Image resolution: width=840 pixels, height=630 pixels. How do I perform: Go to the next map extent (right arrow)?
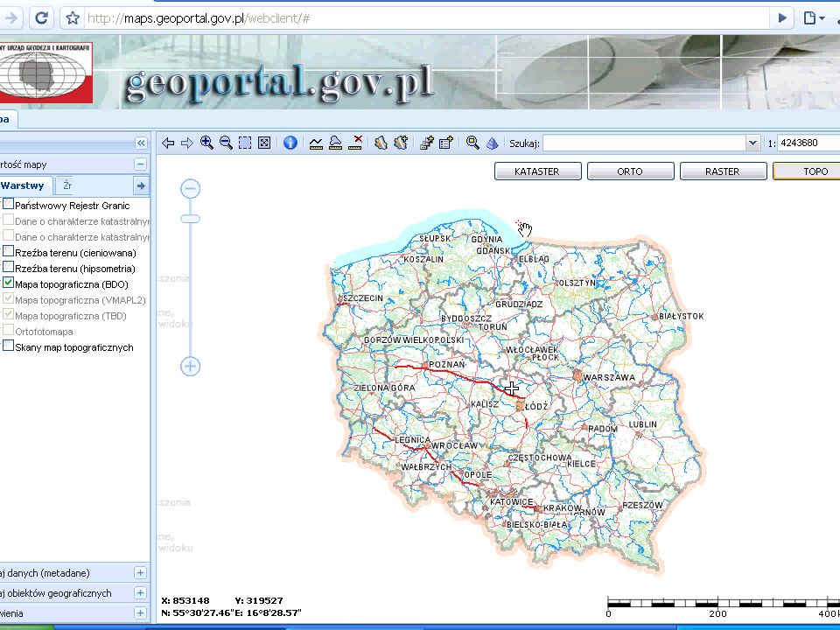point(187,143)
